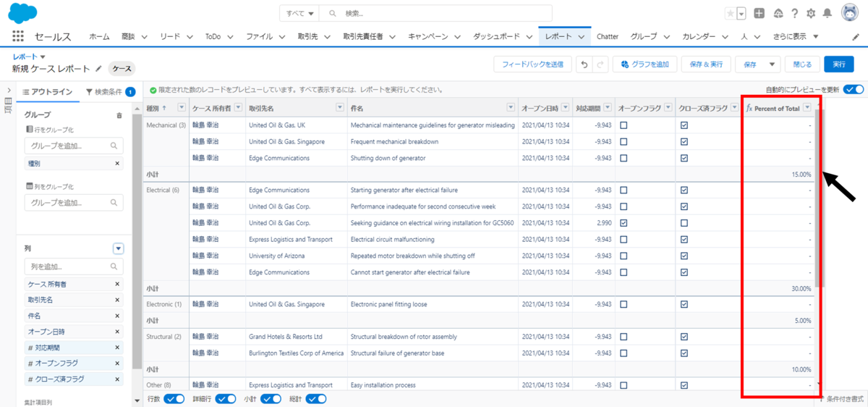Open the 保存 button dropdown arrow
The height and width of the screenshot is (407, 868).
click(x=772, y=64)
